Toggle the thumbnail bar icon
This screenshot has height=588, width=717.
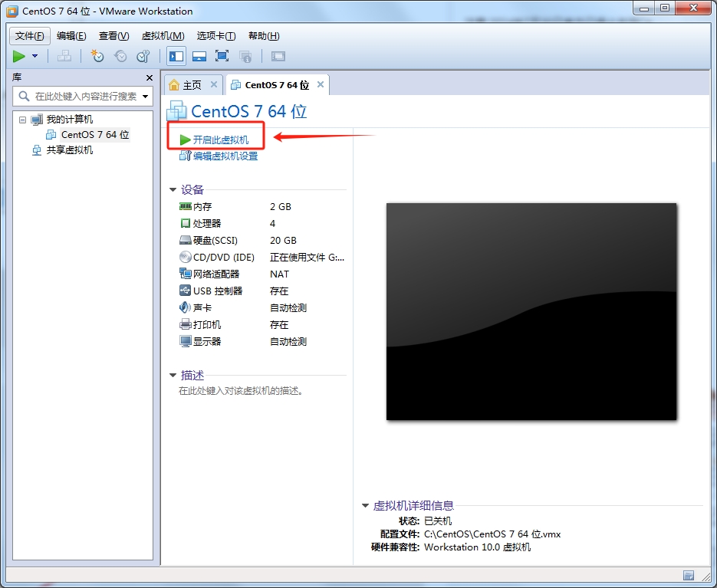point(199,56)
